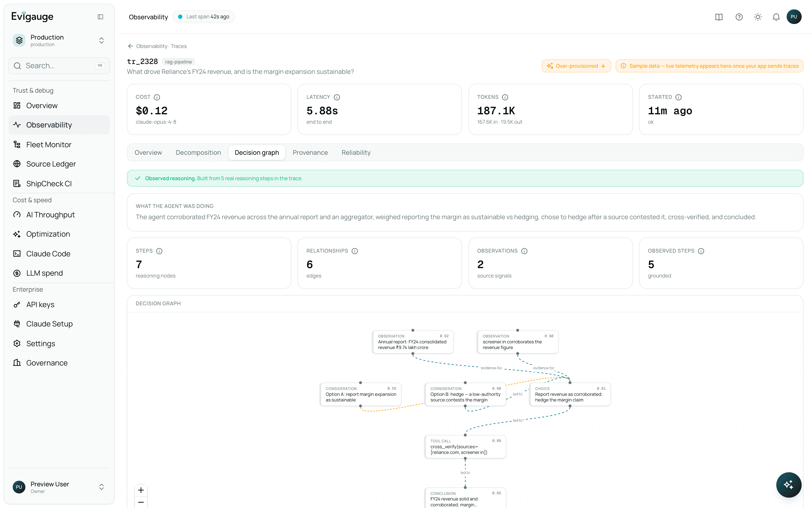Click the Sample data telemetry notice
812x508 pixels.
pyautogui.click(x=709, y=66)
